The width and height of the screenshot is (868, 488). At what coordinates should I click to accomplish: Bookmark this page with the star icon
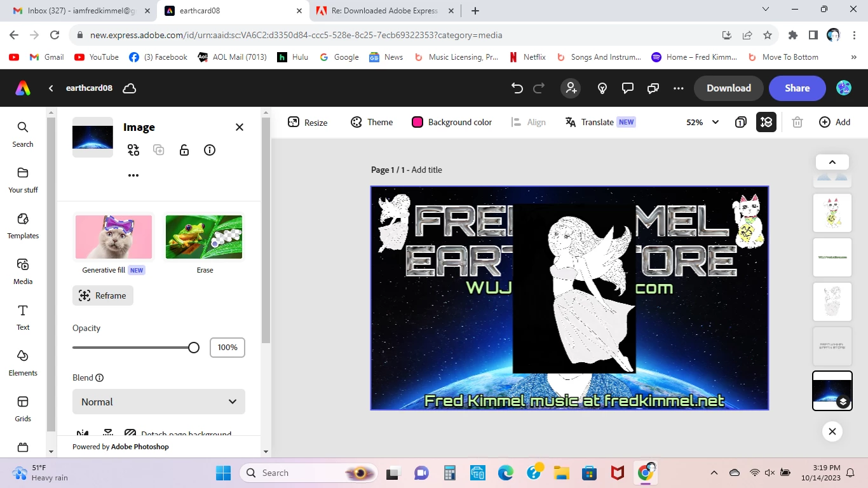[x=768, y=35]
